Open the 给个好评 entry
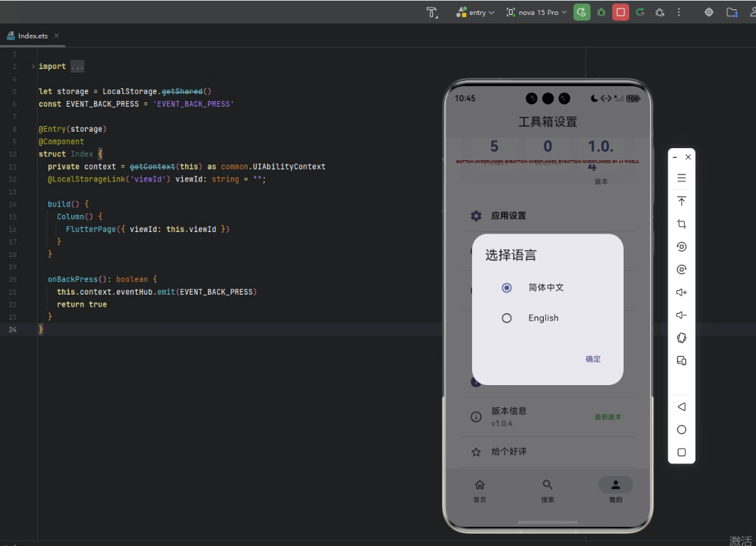This screenshot has width=756, height=546. click(547, 452)
